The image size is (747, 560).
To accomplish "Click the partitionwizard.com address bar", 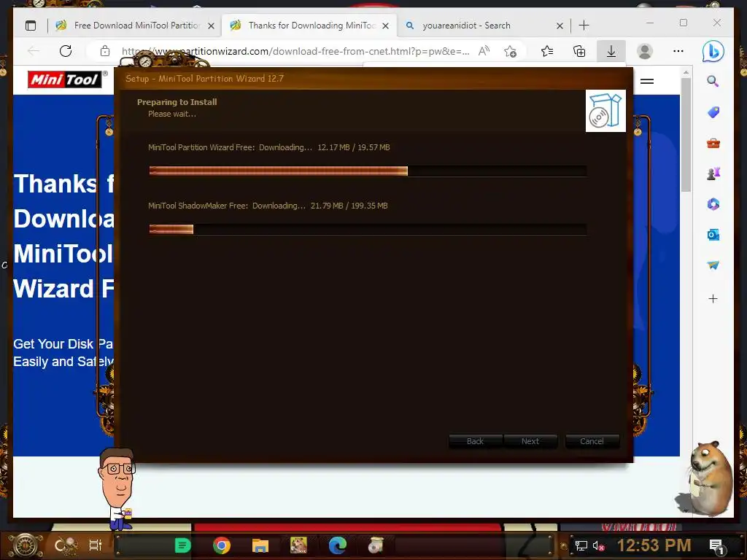I will coord(295,52).
